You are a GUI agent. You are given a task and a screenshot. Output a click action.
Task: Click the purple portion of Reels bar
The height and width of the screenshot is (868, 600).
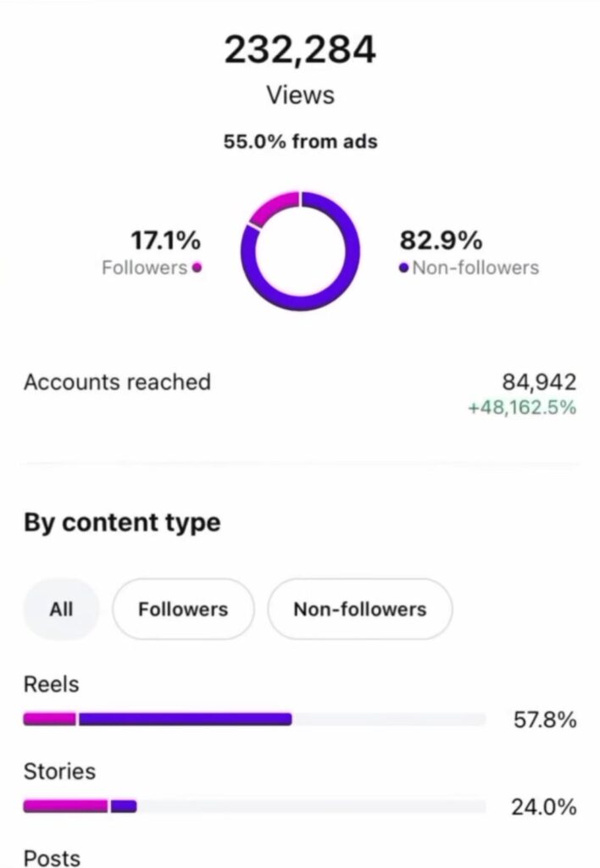185,720
